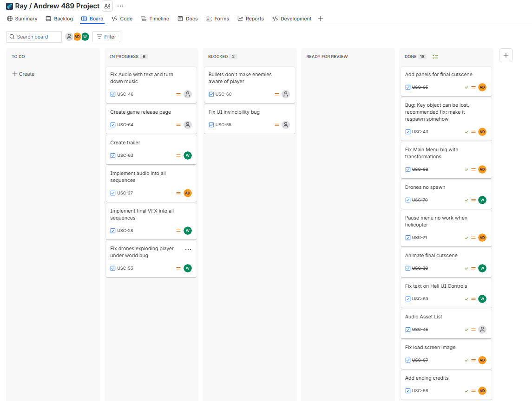Open issue key USC-63 link
This screenshot has width=532, height=401.
(125, 155)
